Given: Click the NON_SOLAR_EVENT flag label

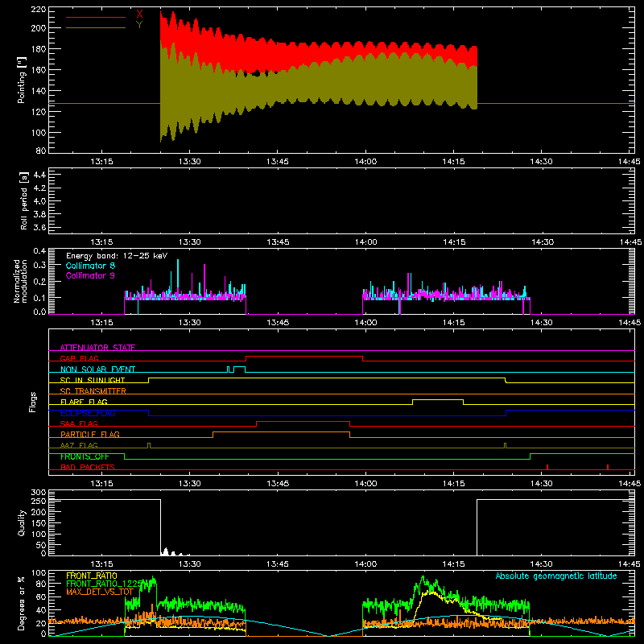Looking at the screenshot, I should (x=97, y=369).
